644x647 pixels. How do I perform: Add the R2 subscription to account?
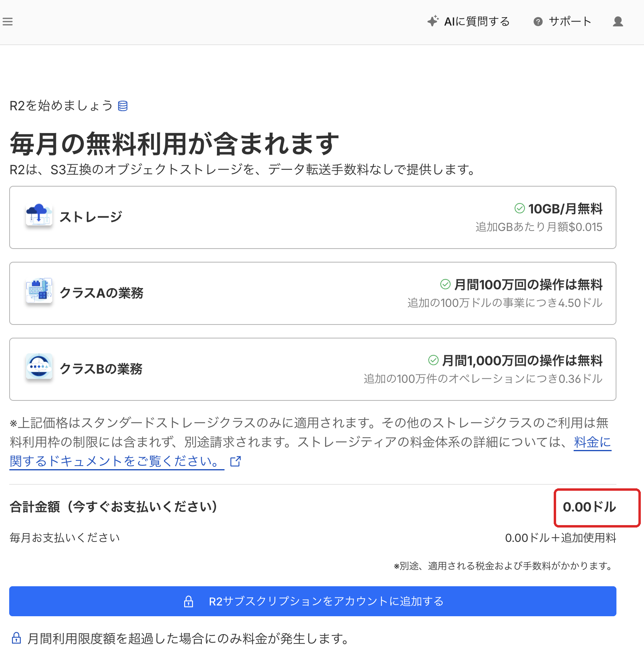tap(313, 601)
